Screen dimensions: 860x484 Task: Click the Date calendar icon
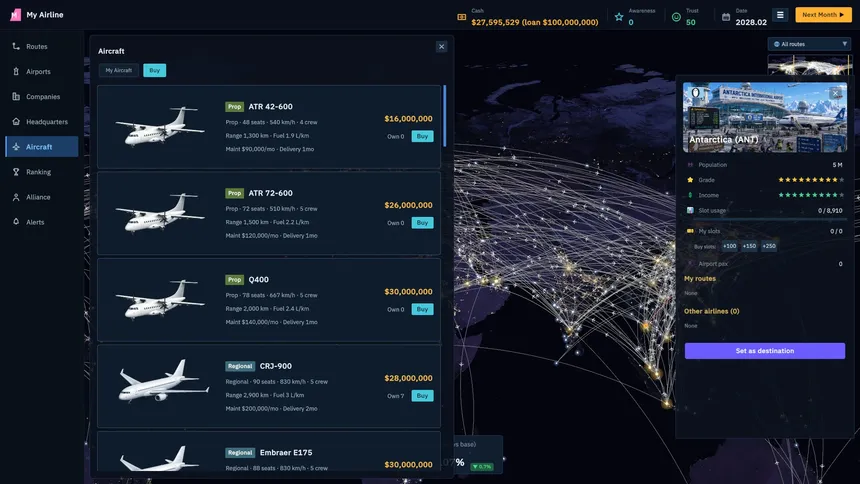click(726, 17)
